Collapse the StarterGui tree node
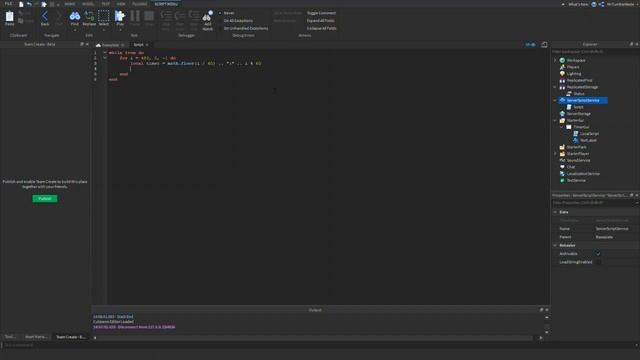Viewport: 640px width, 360px height. (x=555, y=120)
